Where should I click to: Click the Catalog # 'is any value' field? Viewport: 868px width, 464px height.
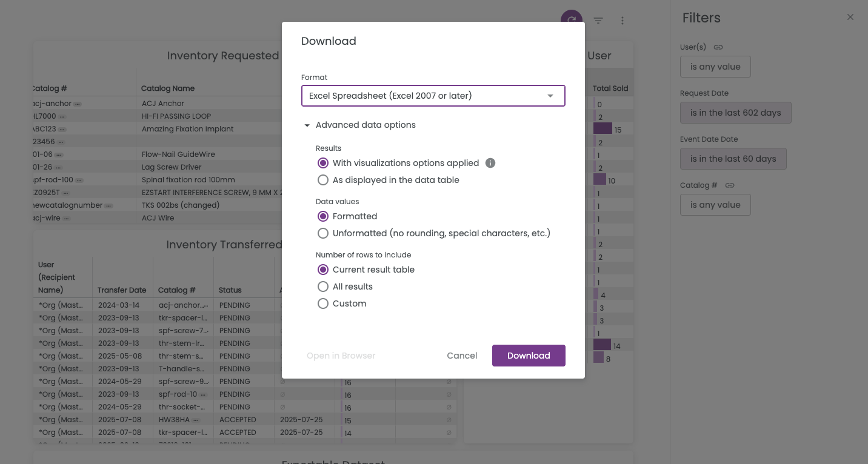click(x=715, y=205)
